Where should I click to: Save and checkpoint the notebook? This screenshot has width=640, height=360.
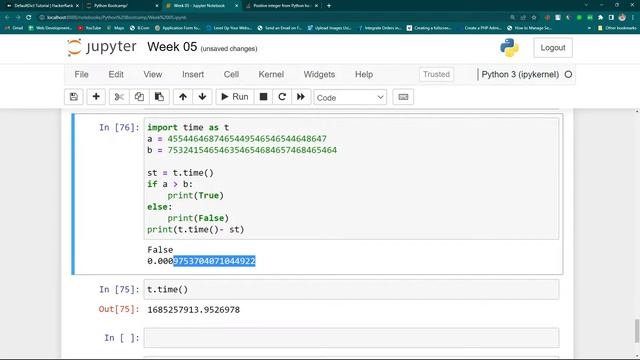click(x=74, y=97)
